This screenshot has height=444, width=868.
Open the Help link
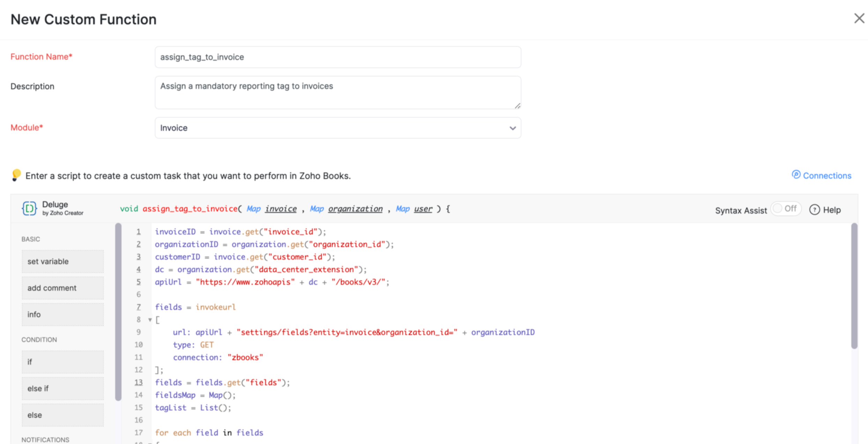(x=832, y=210)
